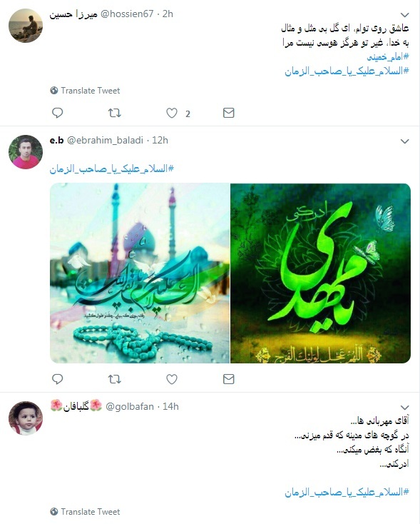Open the @golbafan profile handle
This screenshot has width=420, height=524.
tap(130, 406)
